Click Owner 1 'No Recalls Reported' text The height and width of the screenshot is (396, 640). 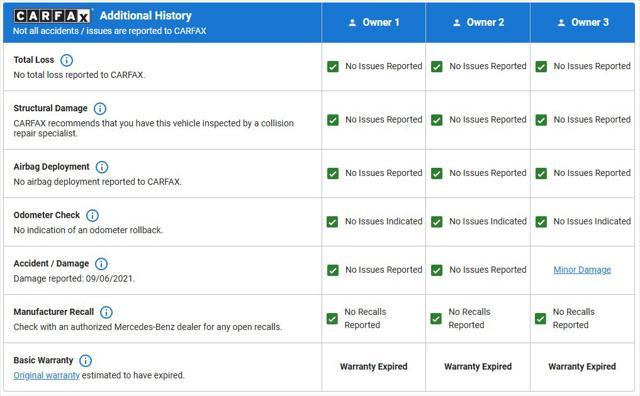tap(365, 318)
